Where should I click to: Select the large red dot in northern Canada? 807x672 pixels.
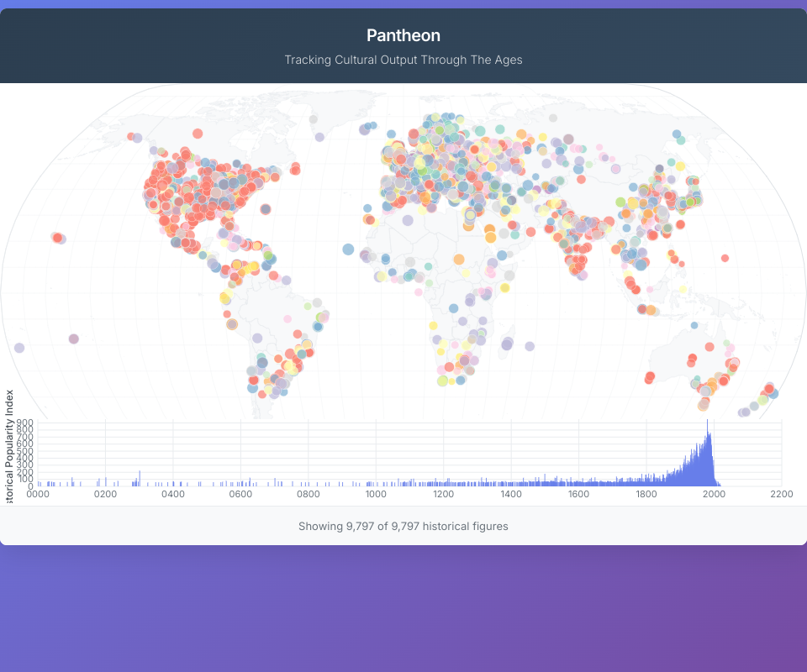[198, 133]
